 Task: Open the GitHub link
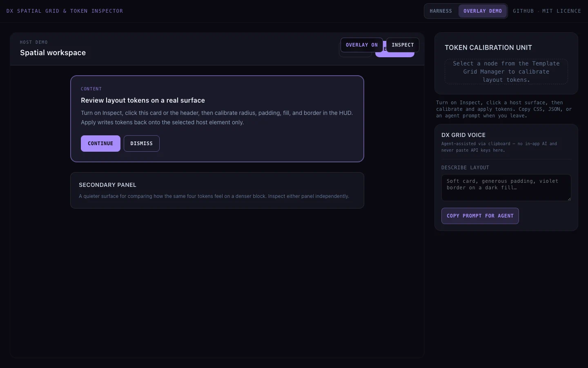pyautogui.click(x=523, y=11)
